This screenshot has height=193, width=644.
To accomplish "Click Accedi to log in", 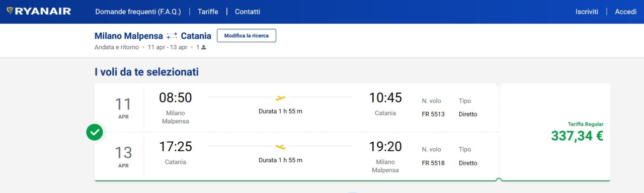I will coord(626,12).
